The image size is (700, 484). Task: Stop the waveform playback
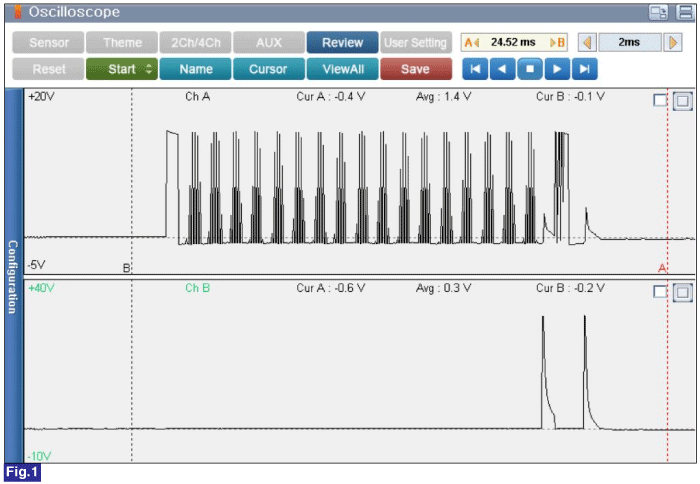pyautogui.click(x=530, y=69)
